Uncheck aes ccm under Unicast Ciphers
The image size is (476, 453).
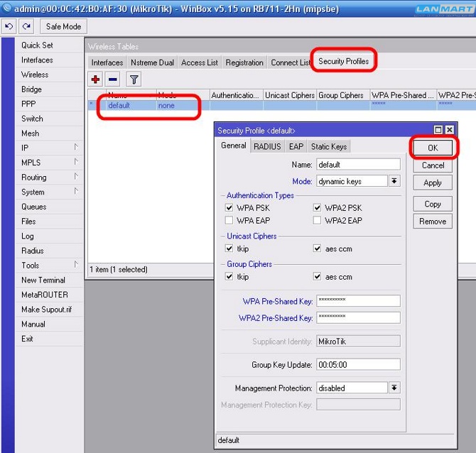[x=318, y=249]
